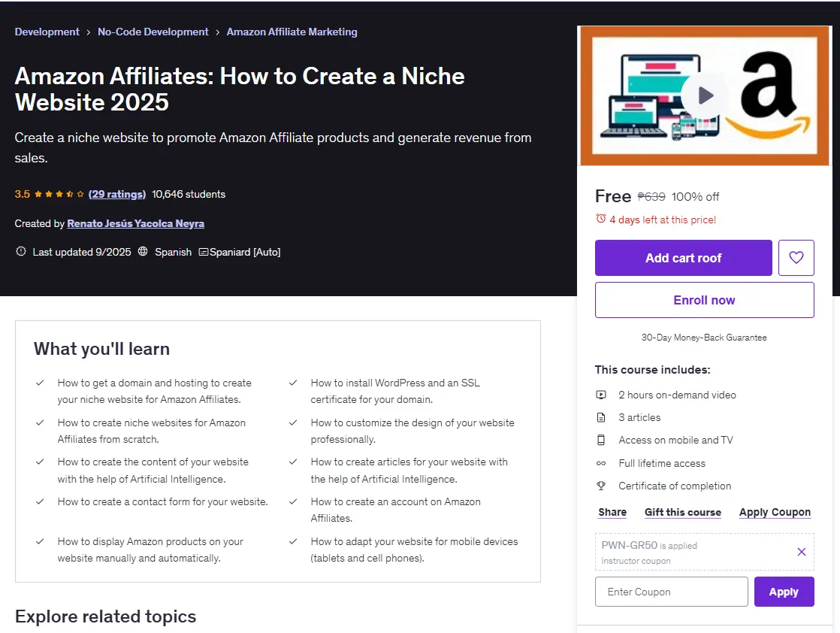This screenshot has height=633, width=840.
Task: Open the 29 ratings link
Action: tap(116, 194)
